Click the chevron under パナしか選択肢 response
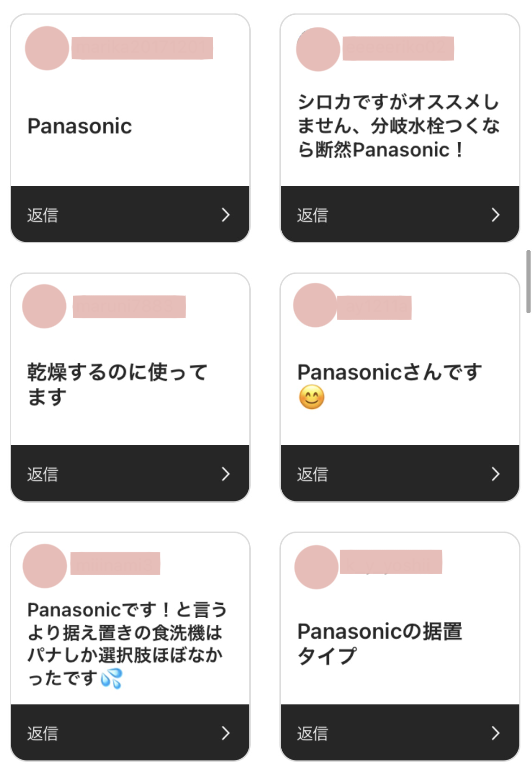Viewport: 532px width, 773px height. tap(226, 733)
